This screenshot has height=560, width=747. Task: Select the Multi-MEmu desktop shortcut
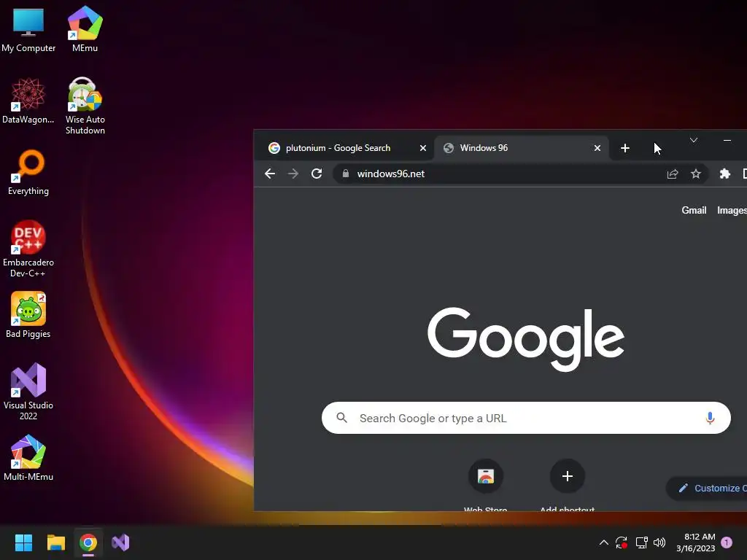(x=28, y=458)
